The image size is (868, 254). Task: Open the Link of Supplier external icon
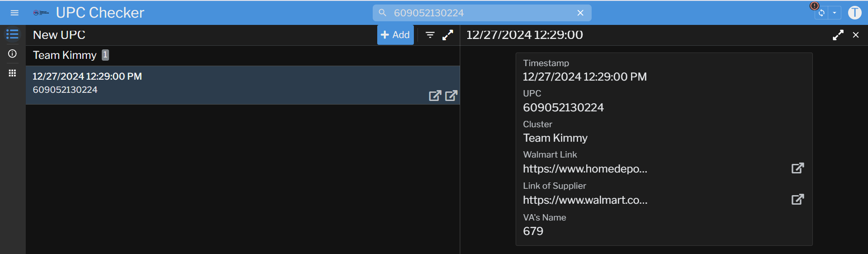pos(797,199)
